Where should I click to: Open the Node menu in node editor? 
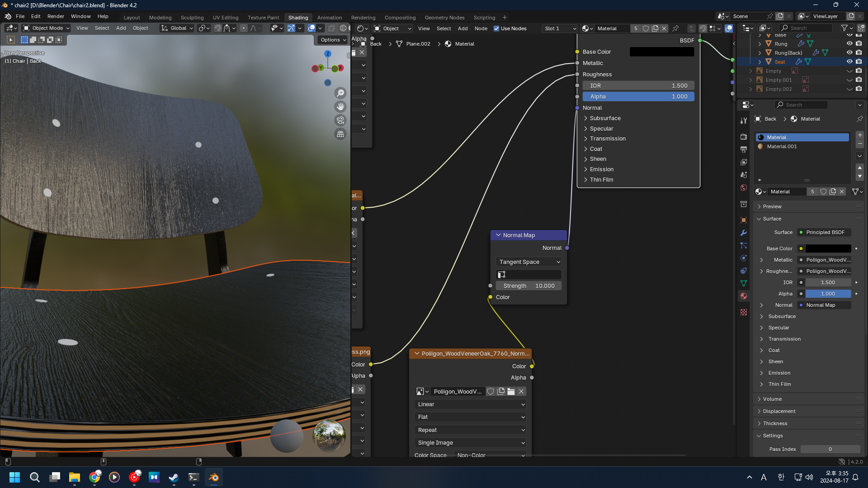481,28
